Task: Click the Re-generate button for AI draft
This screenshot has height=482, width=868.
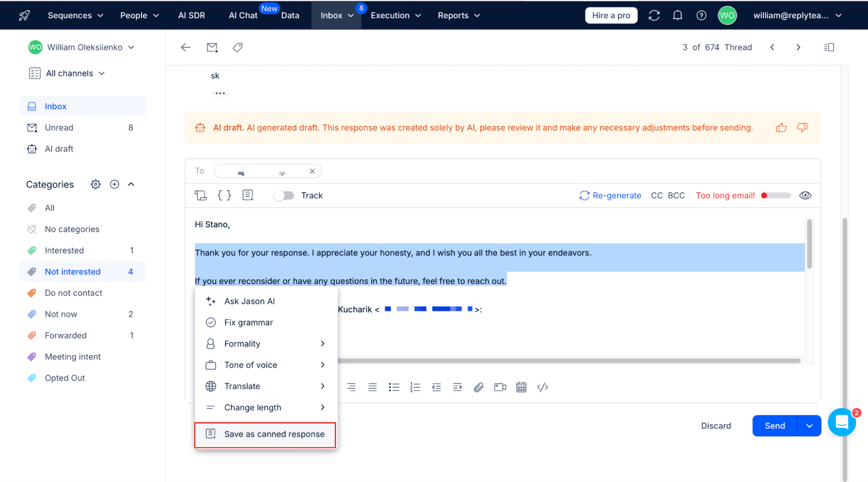Action: pos(611,195)
